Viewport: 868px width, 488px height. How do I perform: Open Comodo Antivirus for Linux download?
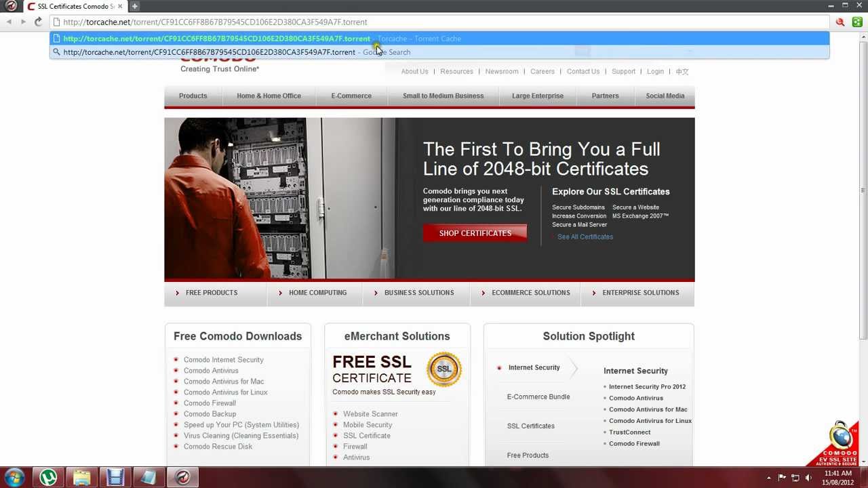pos(225,392)
